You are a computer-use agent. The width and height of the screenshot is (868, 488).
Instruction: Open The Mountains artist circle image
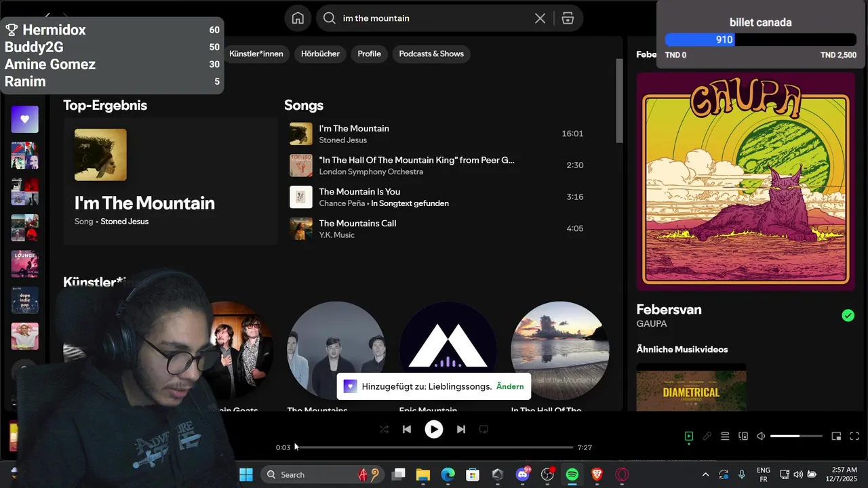[336, 350]
